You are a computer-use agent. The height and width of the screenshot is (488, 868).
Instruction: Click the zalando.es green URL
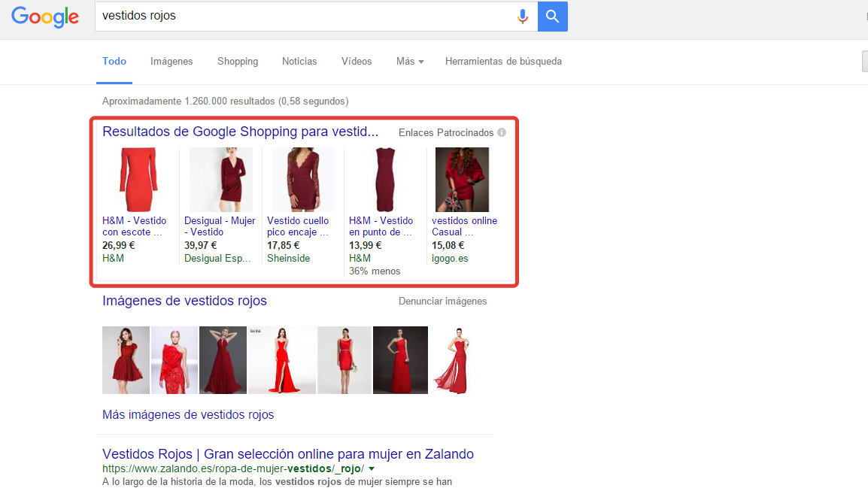tap(233, 469)
